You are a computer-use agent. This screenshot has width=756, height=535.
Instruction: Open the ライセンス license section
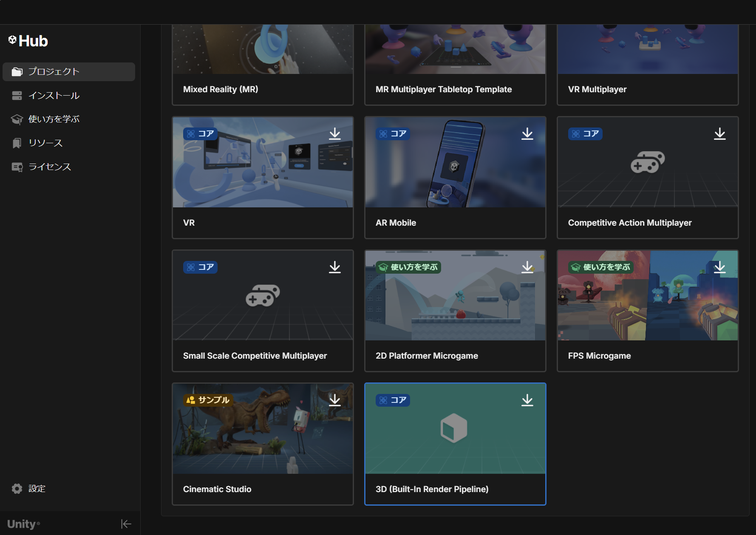49,167
